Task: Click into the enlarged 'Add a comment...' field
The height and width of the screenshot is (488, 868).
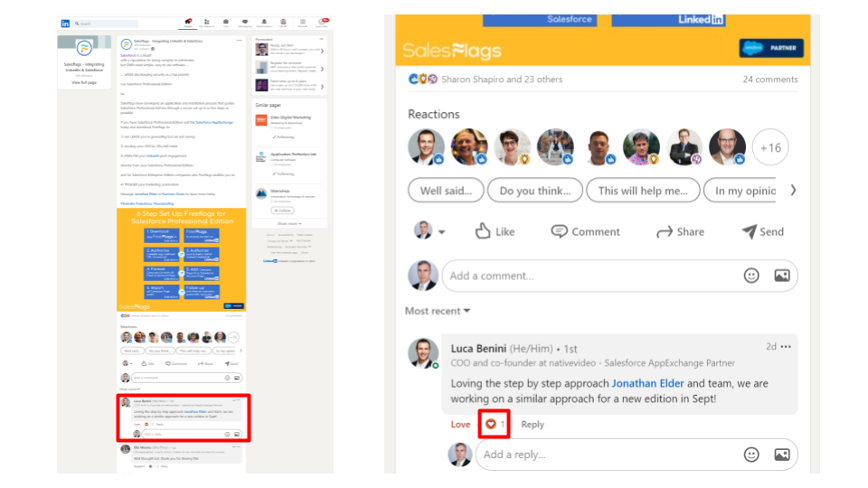Action: (x=619, y=276)
